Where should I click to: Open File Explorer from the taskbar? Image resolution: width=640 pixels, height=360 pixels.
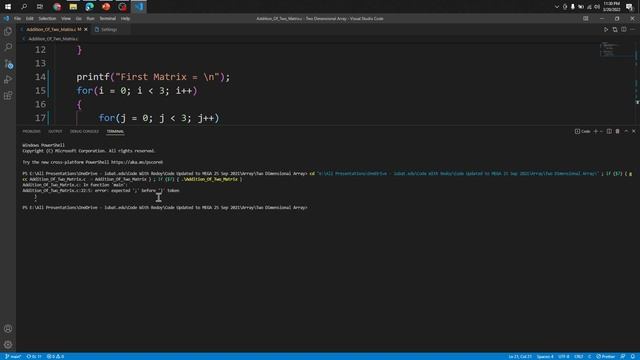tap(73, 7)
